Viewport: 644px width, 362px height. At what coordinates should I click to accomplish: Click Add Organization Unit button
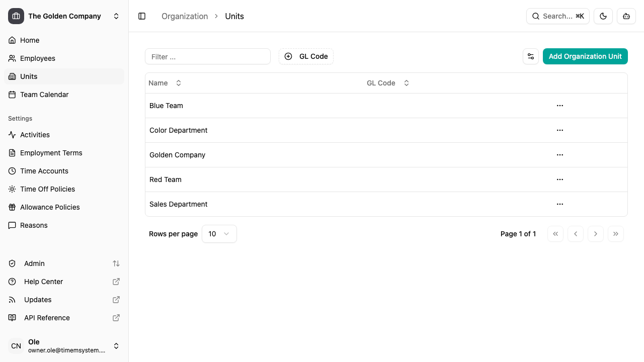point(585,56)
